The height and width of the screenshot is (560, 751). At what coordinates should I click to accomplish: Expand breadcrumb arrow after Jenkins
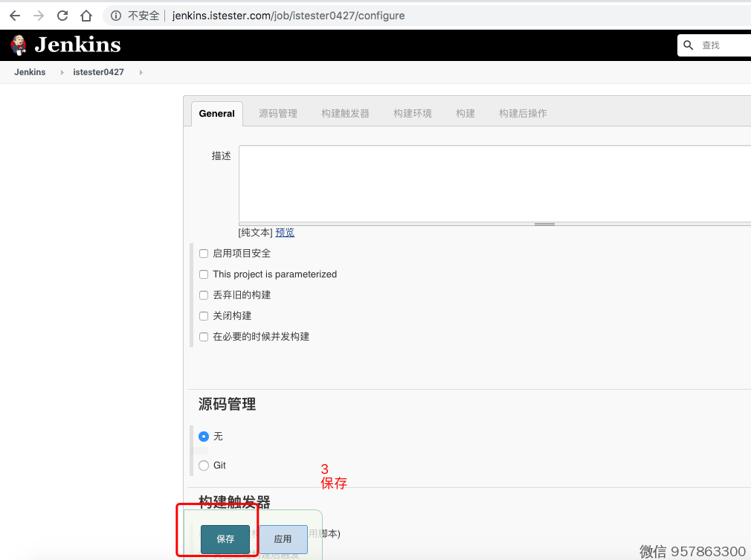pos(62,73)
